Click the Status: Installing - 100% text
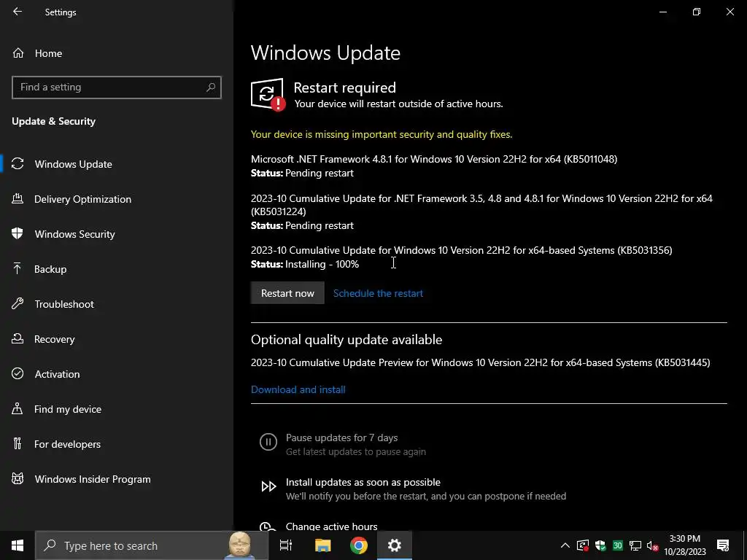This screenshot has width=747, height=560. pyautogui.click(x=305, y=264)
